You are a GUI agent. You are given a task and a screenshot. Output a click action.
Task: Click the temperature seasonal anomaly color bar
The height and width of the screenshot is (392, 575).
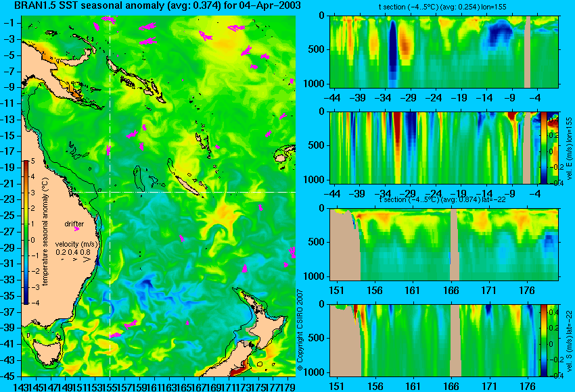coord(26,232)
